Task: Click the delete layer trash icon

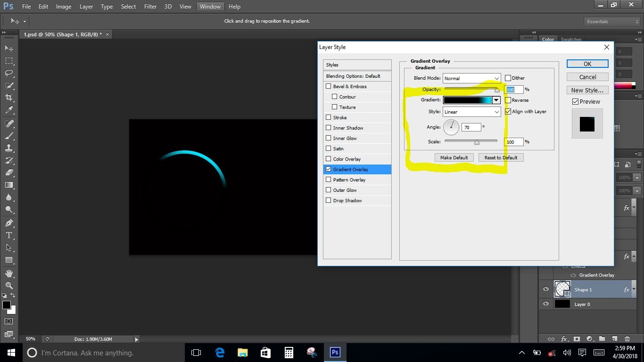Action: click(627, 339)
